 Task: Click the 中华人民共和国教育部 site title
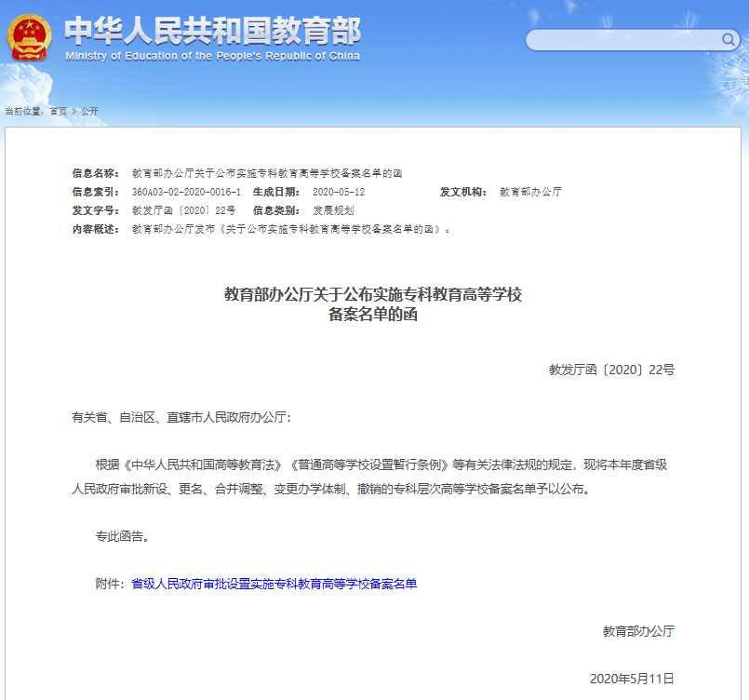(212, 31)
